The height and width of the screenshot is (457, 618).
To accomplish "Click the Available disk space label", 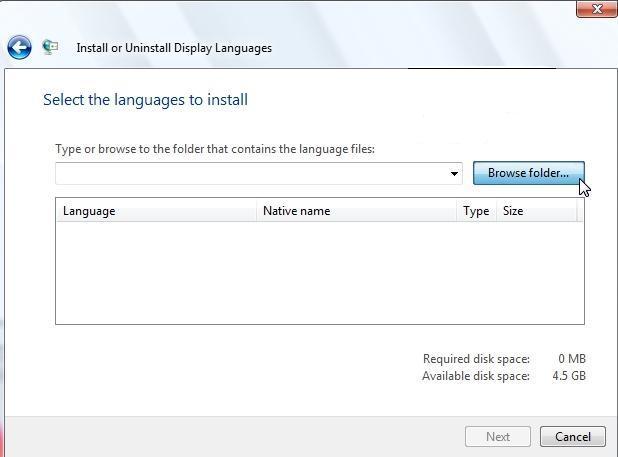I will click(x=475, y=376).
